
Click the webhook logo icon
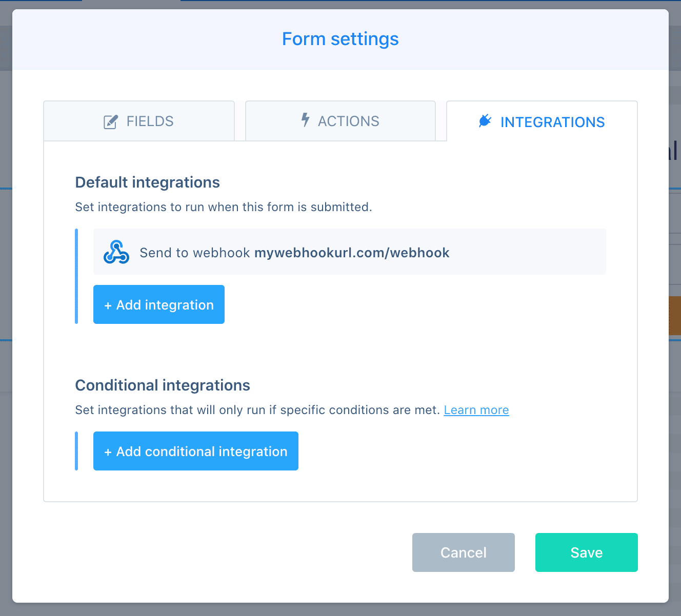tap(116, 252)
